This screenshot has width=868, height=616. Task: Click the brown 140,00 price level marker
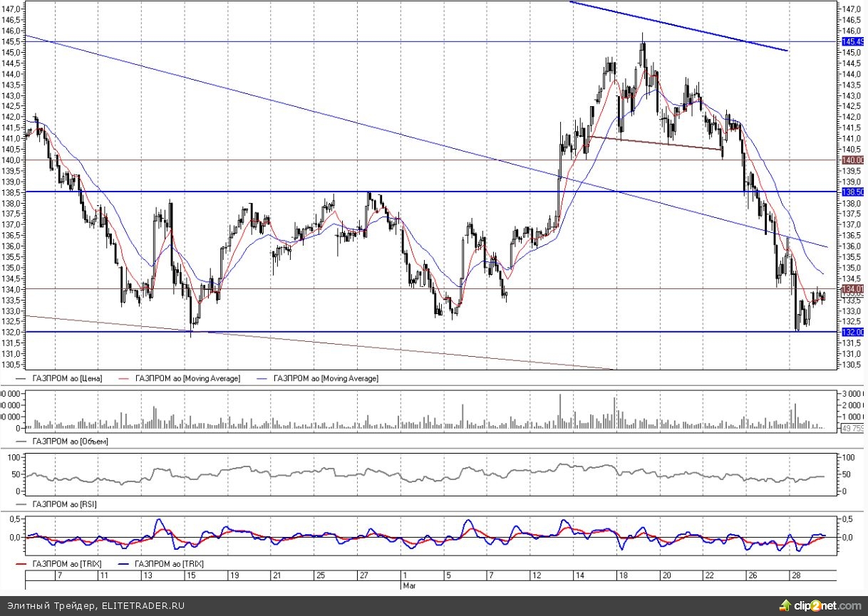coord(852,160)
